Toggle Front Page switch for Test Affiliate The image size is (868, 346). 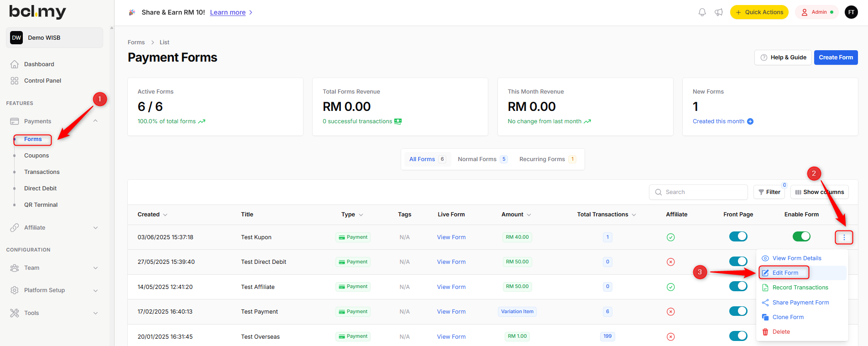(738, 286)
